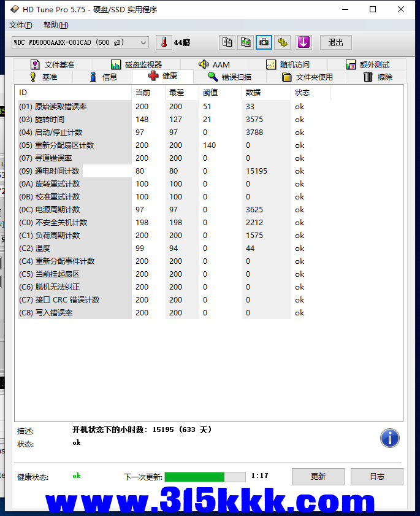
Task: Switch to the 错误扫描 tab
Action: click(229, 77)
